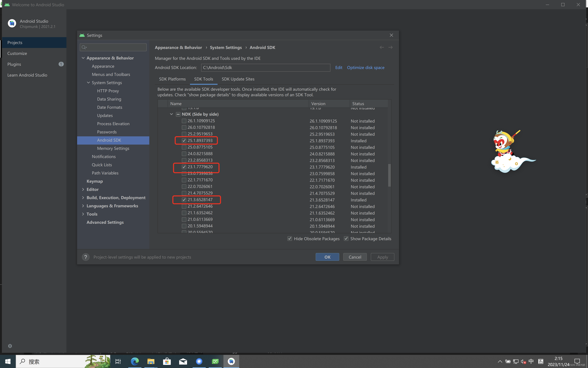Sort table by Status column header
This screenshot has height=368, width=588.
(369, 104)
